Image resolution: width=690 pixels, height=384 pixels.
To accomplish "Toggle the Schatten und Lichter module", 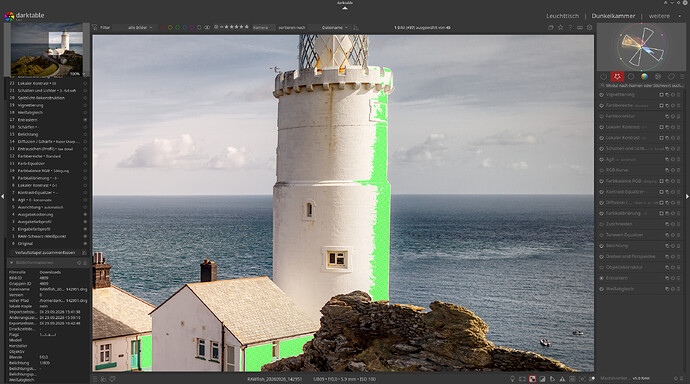I will coord(602,149).
